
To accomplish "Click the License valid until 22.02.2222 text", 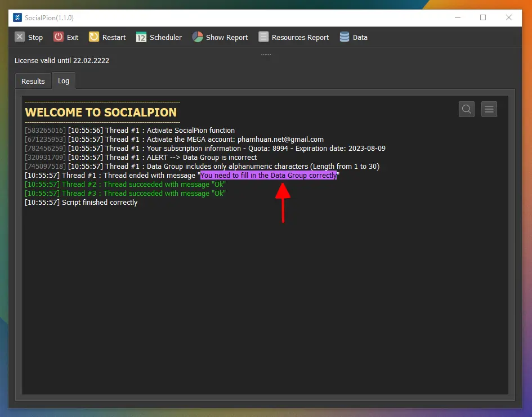I will (x=62, y=60).
